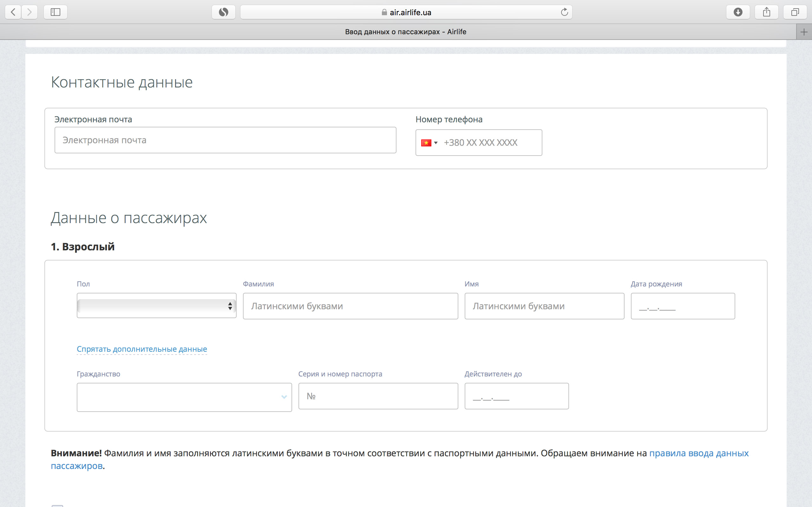Expand the Гражданство citizenship dropdown
Screen dimensions: 812x507
click(x=184, y=397)
